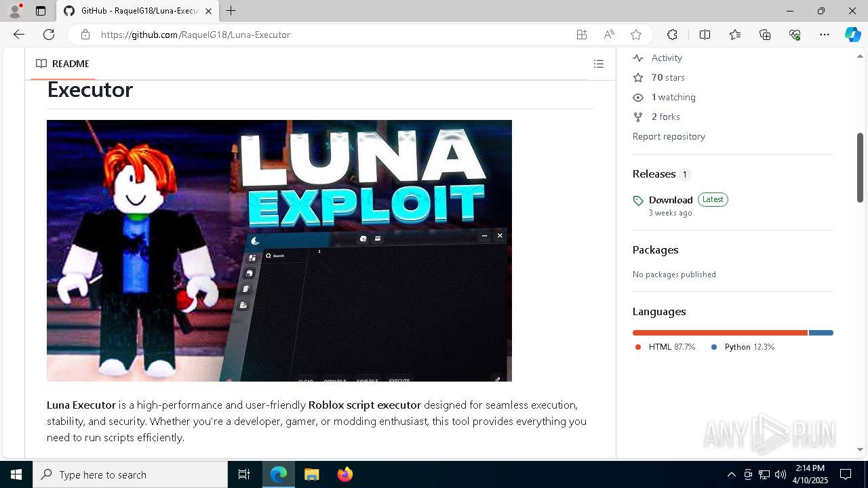
Task: Open the Edge profile avatar
Action: pos(15,11)
